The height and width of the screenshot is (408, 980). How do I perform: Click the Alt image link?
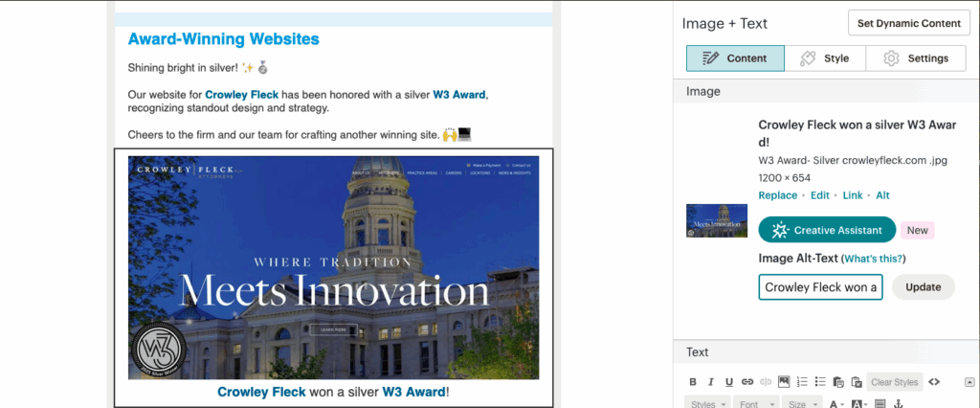click(x=882, y=195)
